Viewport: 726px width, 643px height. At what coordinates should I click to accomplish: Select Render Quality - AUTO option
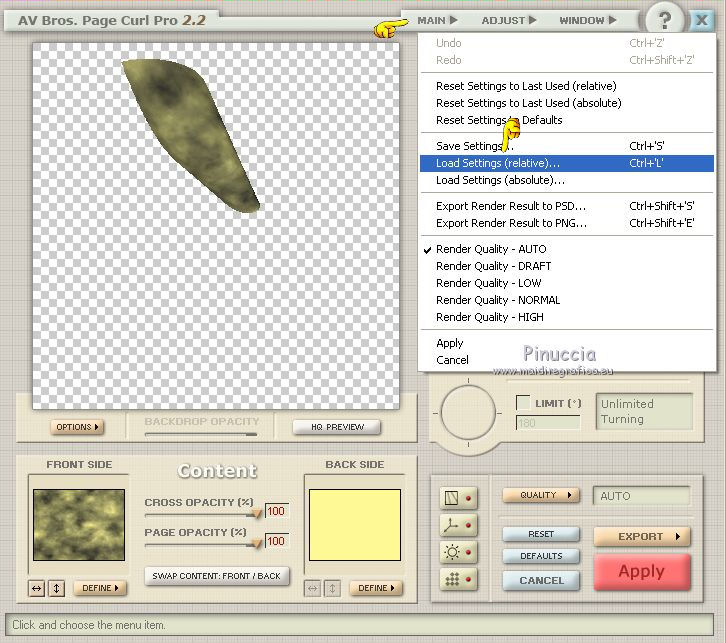click(491, 249)
